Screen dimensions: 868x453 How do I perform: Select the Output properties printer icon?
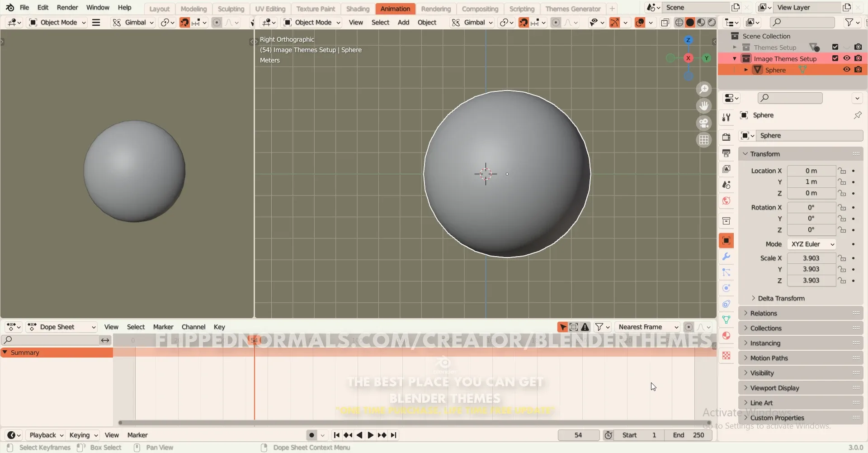pos(727,154)
